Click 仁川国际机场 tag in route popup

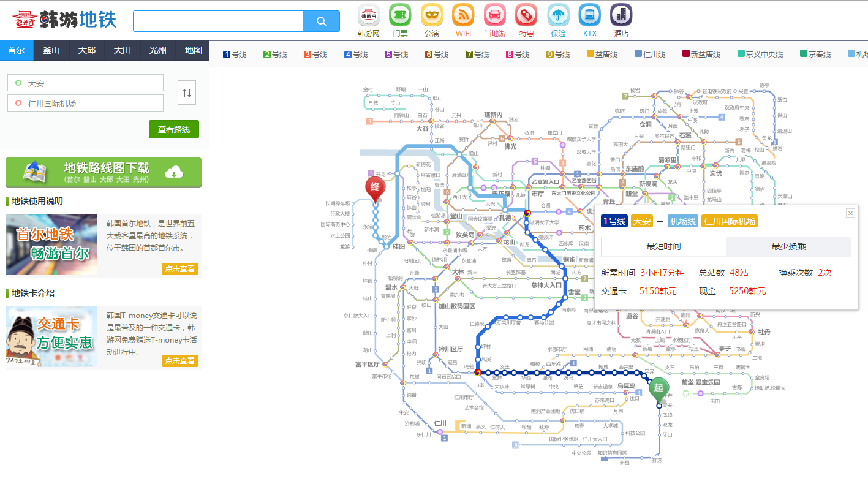pos(730,221)
